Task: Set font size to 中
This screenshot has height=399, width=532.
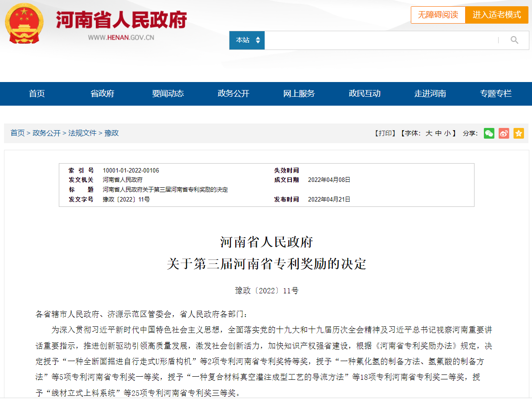Action: coord(438,133)
